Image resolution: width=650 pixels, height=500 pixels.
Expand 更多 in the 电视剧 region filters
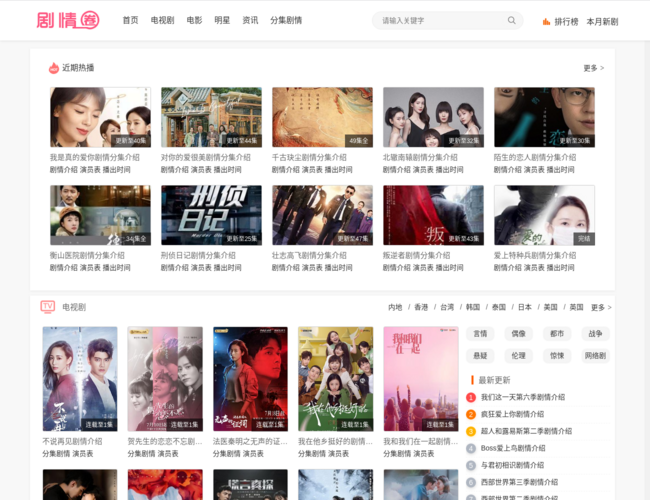tap(600, 307)
